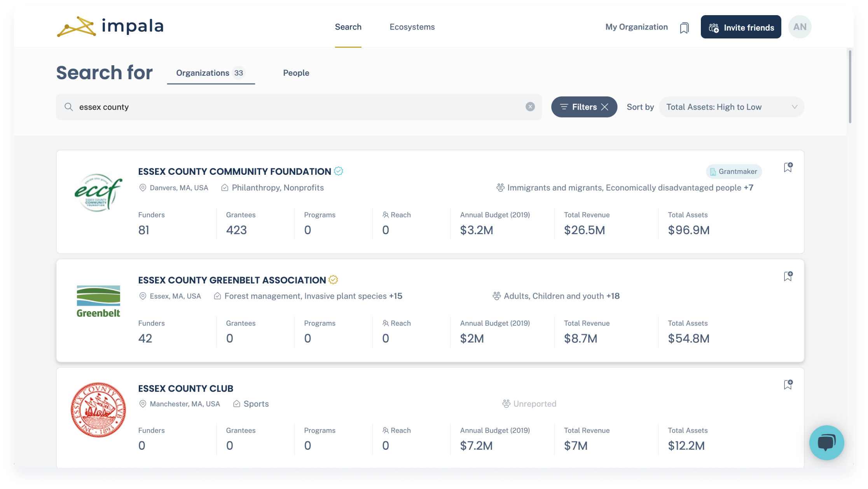This screenshot has width=868, height=489.
Task: Click Invite friends button
Action: pos(741,27)
